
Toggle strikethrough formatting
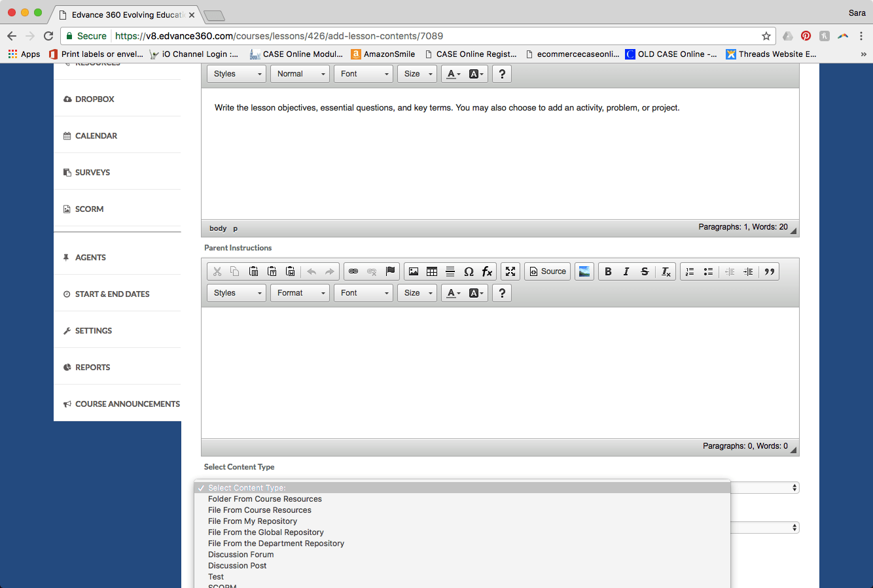(x=645, y=271)
